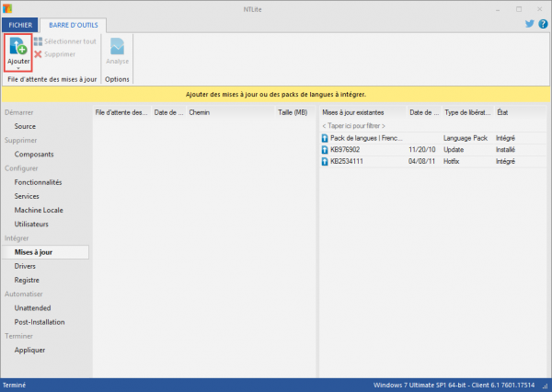Click Intégré status of KB2534111

tap(505, 161)
